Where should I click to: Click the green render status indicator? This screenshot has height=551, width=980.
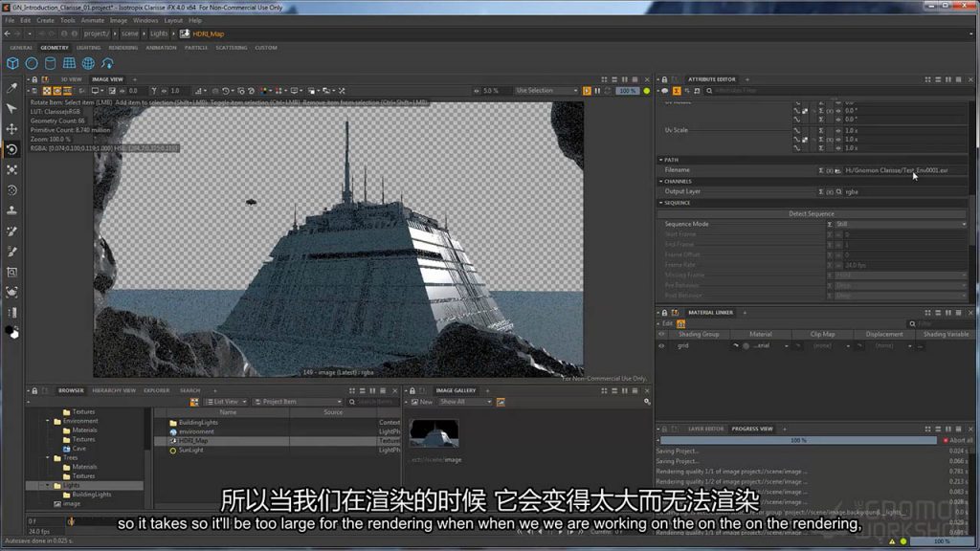click(x=646, y=91)
